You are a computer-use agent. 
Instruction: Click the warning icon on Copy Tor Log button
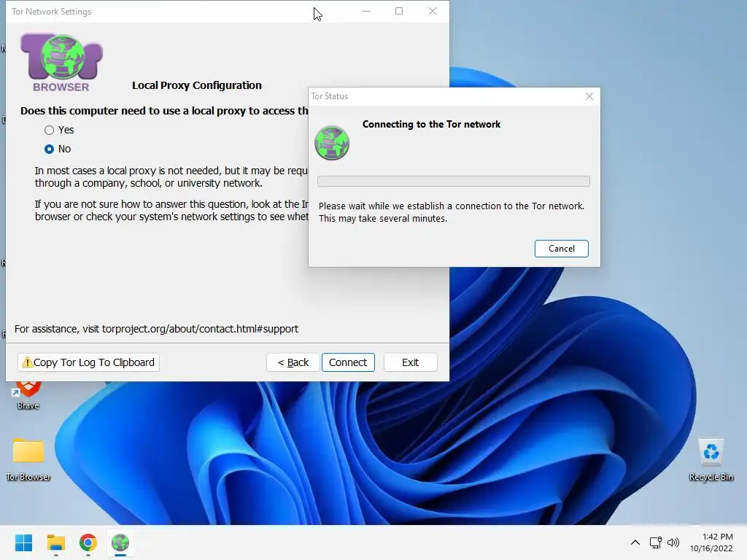click(x=27, y=362)
